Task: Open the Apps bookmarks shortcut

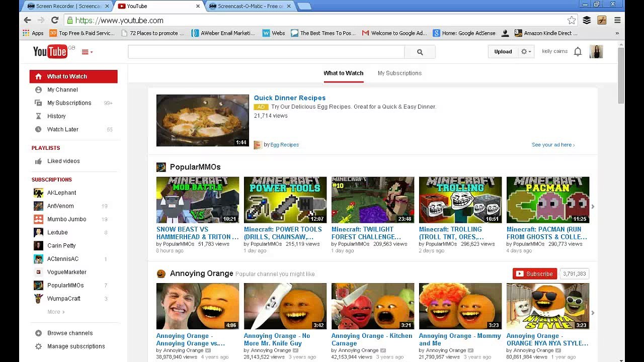Action: [33, 33]
